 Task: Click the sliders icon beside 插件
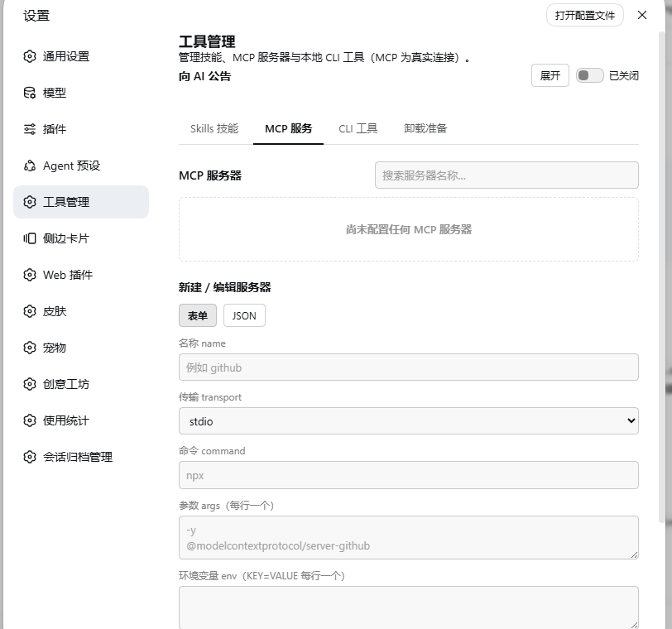click(30, 129)
